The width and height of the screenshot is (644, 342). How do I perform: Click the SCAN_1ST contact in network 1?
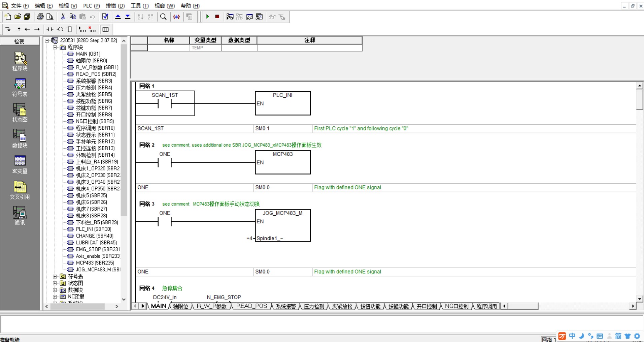tap(165, 103)
